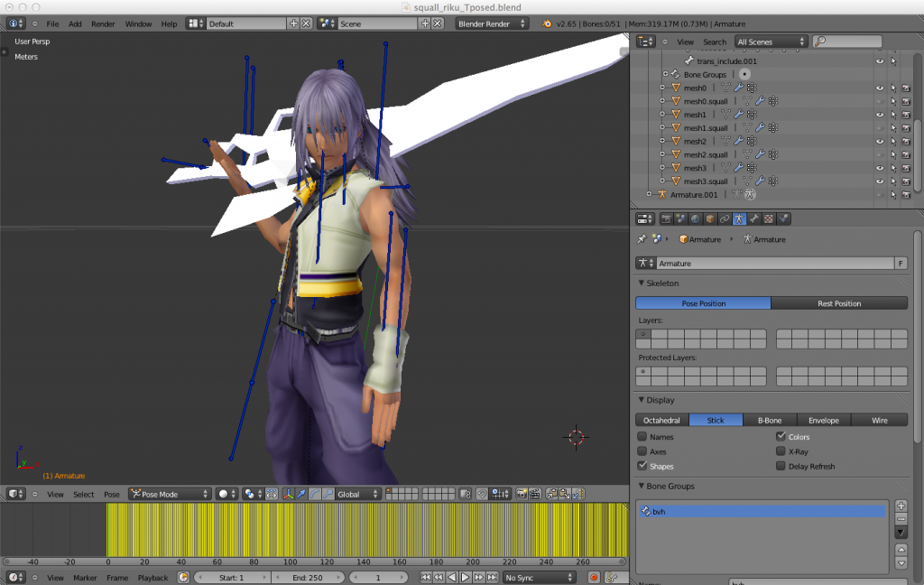Image resolution: width=924 pixels, height=585 pixels.
Task: Open the Pose menu in 3D header
Action: 111,494
